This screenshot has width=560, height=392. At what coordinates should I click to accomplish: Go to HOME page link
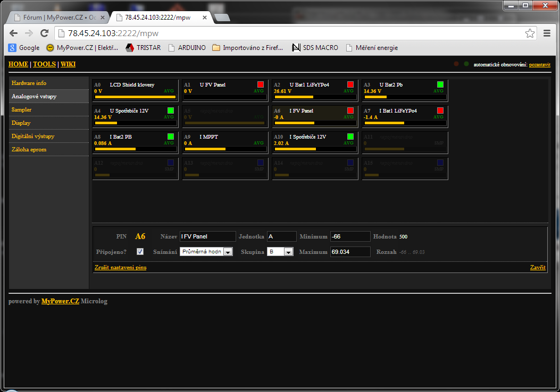[18, 64]
